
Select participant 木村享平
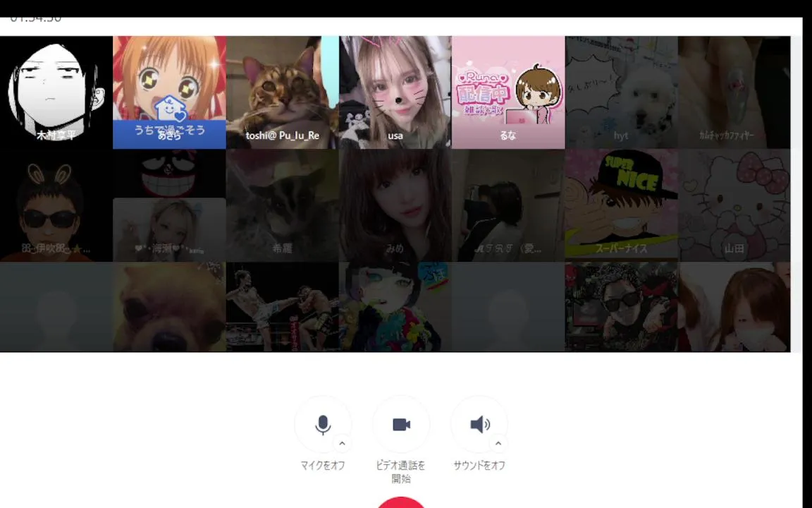tap(56, 92)
